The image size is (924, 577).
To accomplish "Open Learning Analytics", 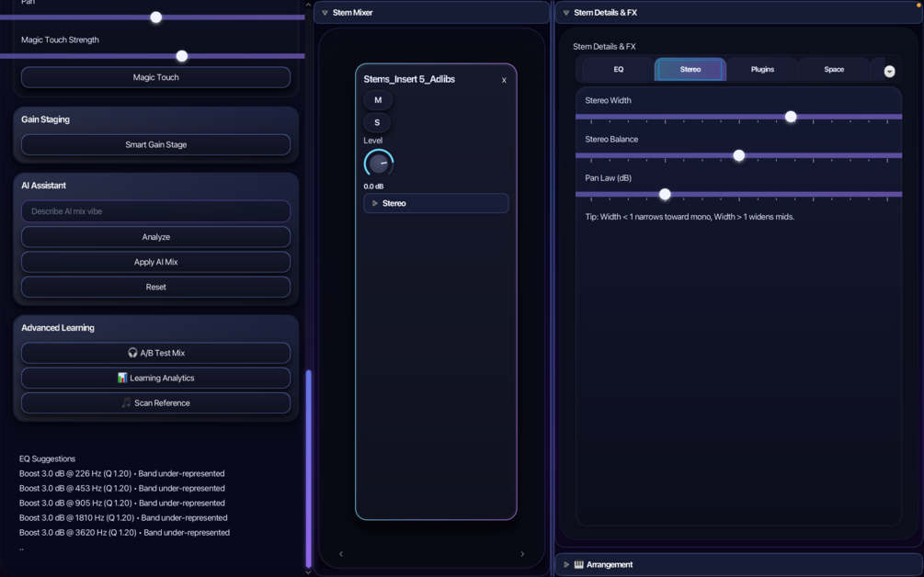I will pyautogui.click(x=155, y=378).
